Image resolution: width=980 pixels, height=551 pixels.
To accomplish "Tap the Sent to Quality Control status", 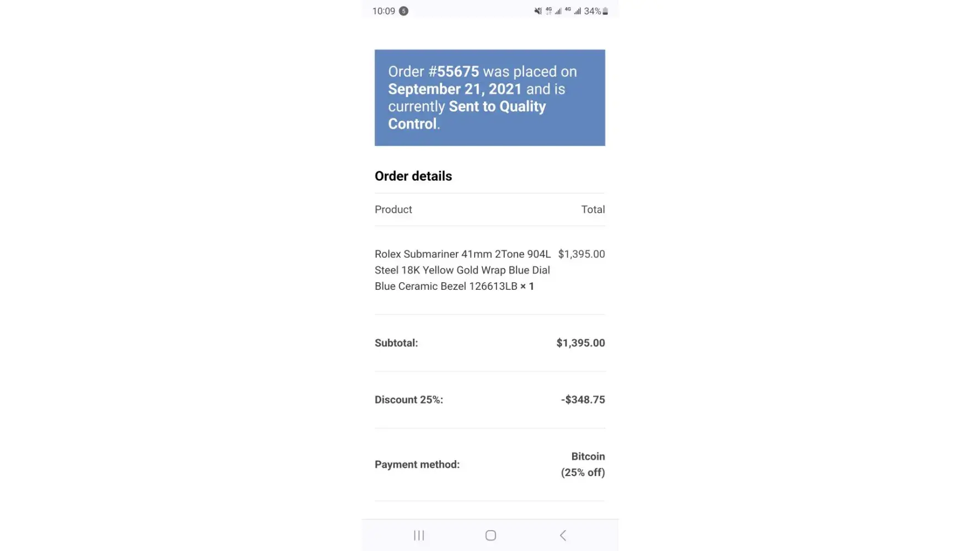I will tap(467, 115).
